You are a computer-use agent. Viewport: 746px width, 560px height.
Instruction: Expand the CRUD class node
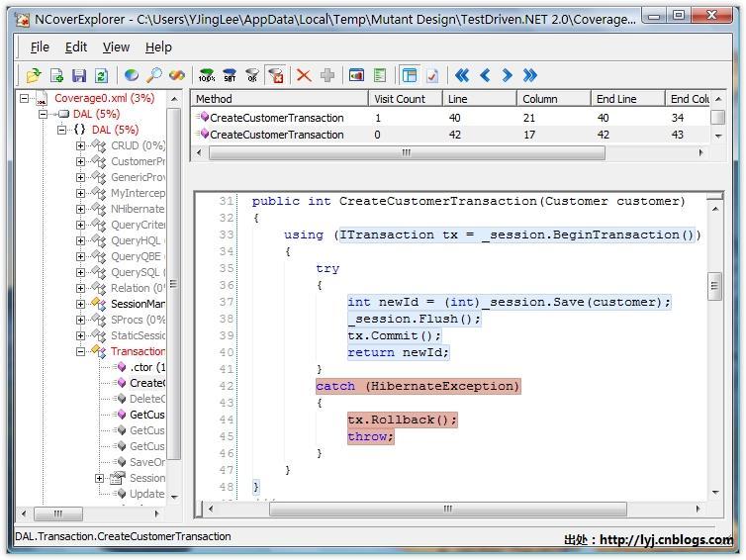click(81, 146)
